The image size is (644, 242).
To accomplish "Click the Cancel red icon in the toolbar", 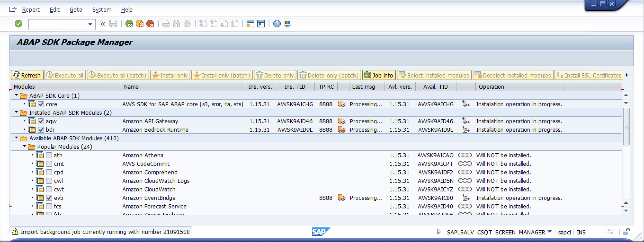I will 150,24.
